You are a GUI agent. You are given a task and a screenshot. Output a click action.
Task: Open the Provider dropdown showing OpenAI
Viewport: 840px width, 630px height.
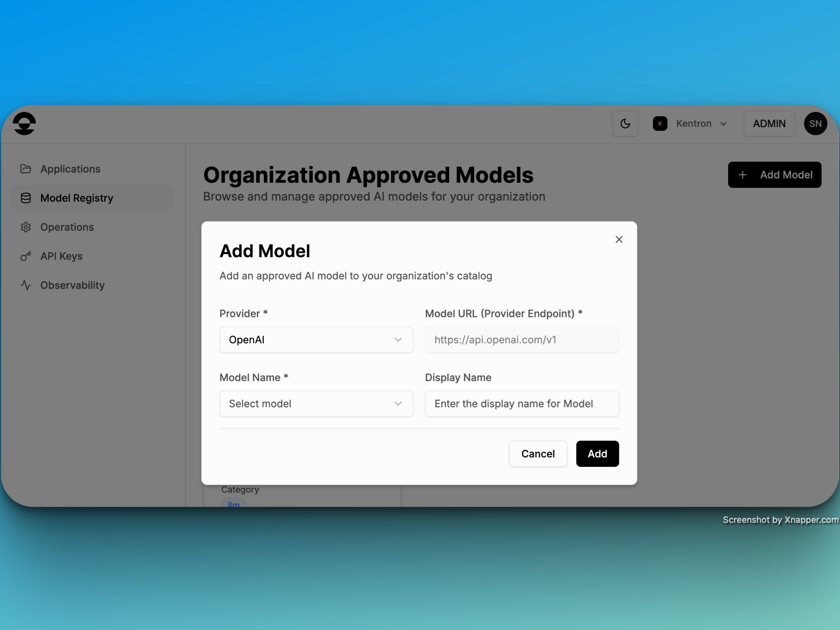[316, 340]
